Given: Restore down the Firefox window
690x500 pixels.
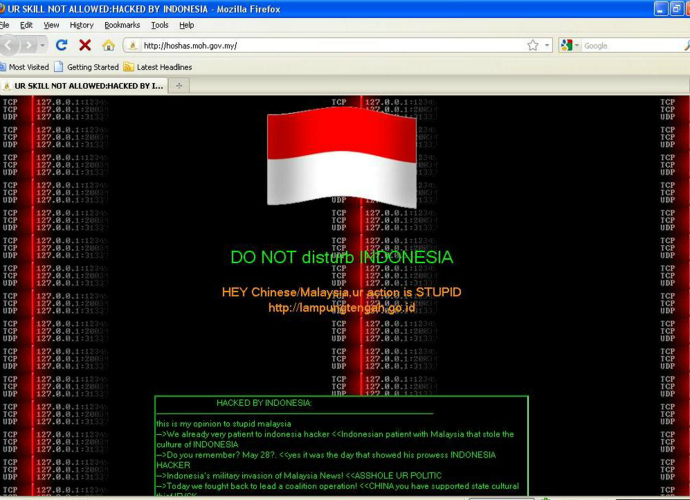Looking at the screenshot, I should click(x=677, y=9).
